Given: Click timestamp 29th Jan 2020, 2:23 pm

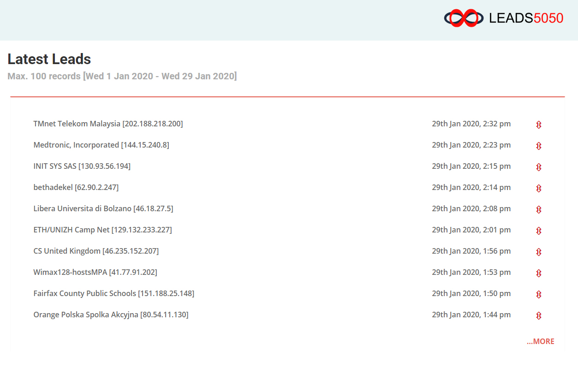Looking at the screenshot, I should pos(471,145).
